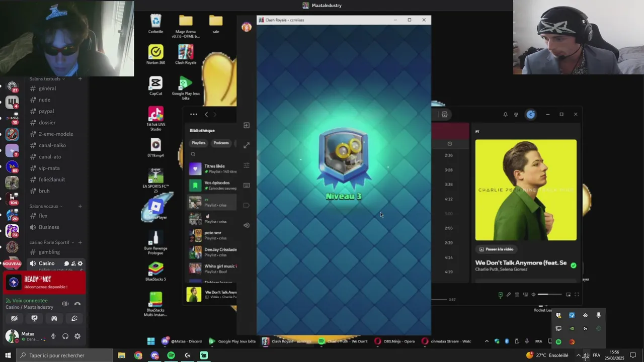
Task: Open the White girl music playlist
Action: coord(212,268)
